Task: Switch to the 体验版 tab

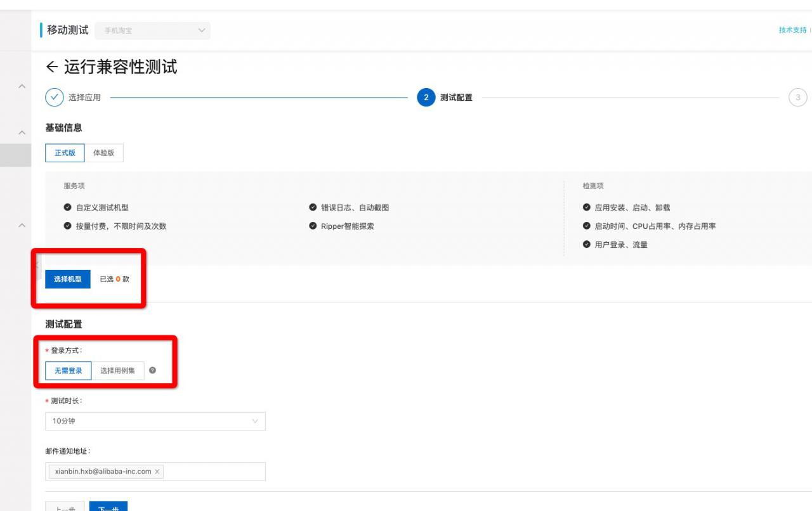Action: click(x=104, y=153)
